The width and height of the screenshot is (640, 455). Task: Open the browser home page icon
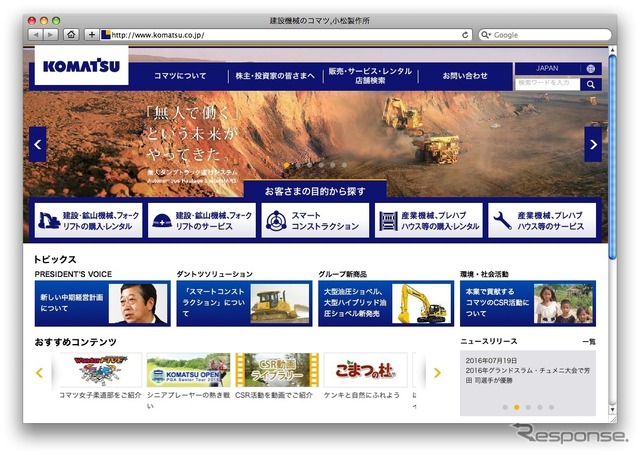tap(71, 35)
